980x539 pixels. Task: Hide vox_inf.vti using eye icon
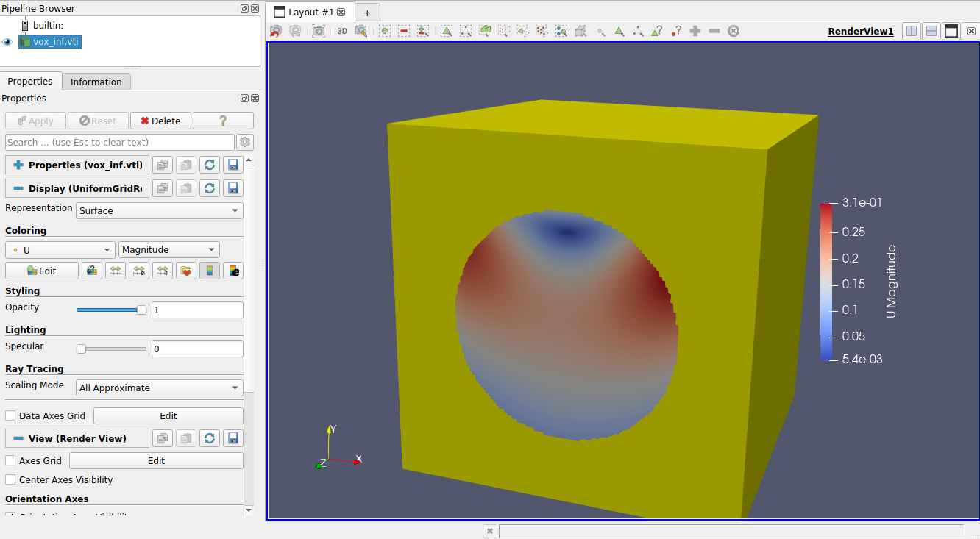coord(8,42)
